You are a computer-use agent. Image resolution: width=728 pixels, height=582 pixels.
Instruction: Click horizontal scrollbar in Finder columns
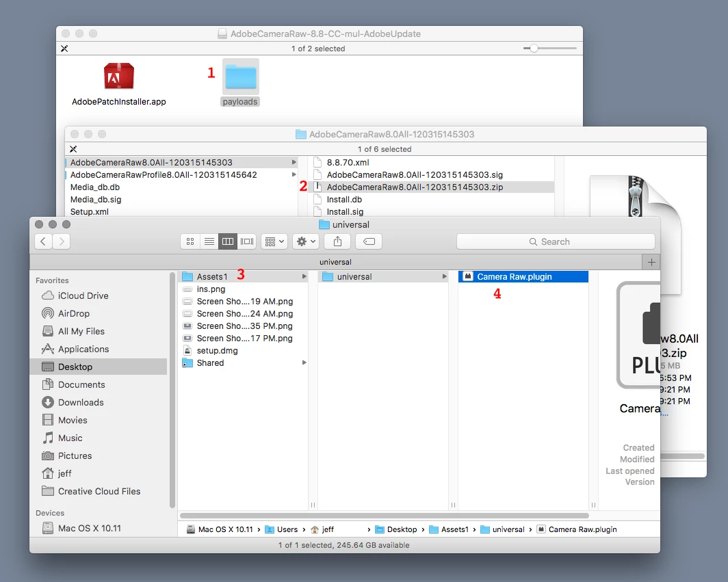[x=385, y=516]
